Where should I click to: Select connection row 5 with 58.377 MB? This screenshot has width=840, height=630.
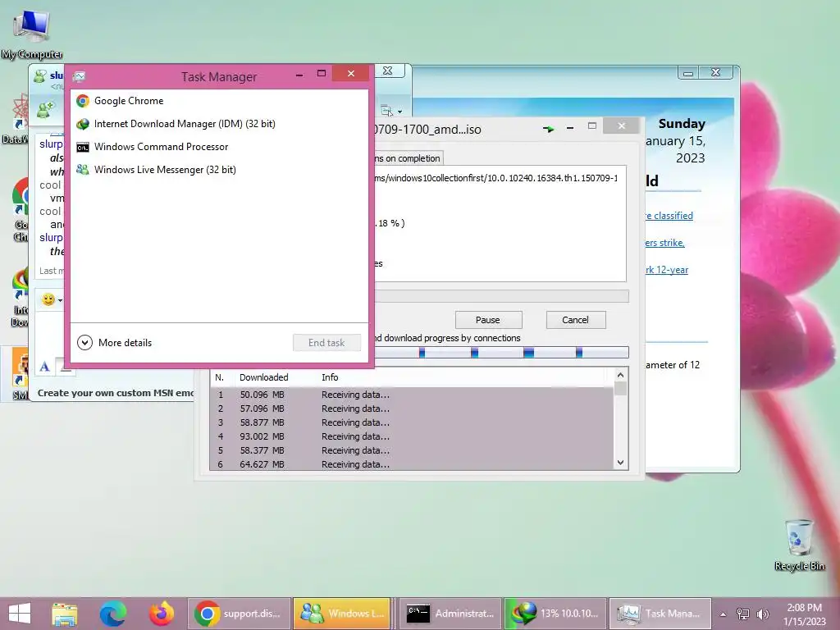[x=412, y=450]
